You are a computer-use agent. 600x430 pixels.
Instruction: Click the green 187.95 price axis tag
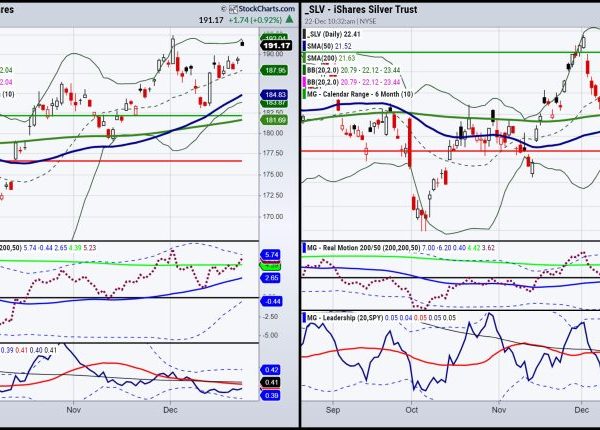point(274,70)
